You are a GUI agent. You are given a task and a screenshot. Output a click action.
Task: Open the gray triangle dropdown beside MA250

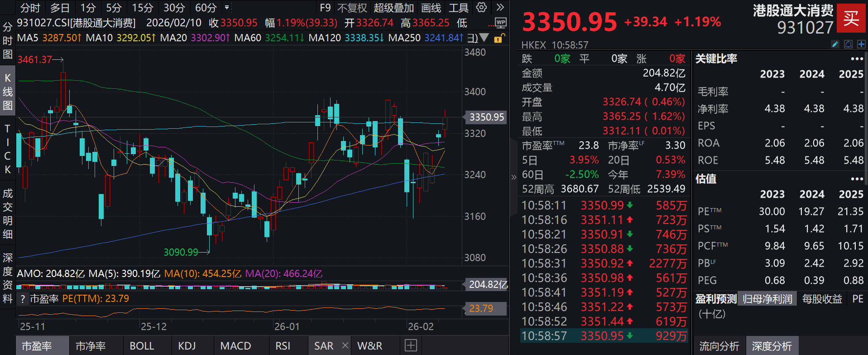[484, 38]
